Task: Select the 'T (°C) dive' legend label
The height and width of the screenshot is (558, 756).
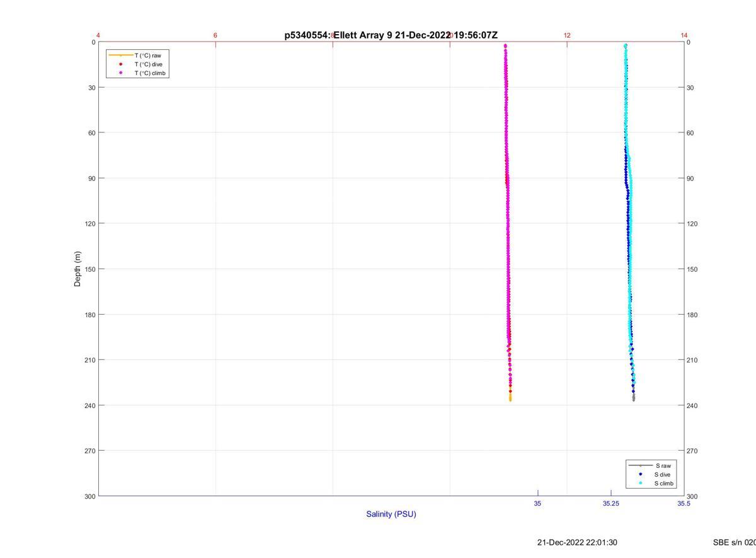Action: (x=148, y=64)
